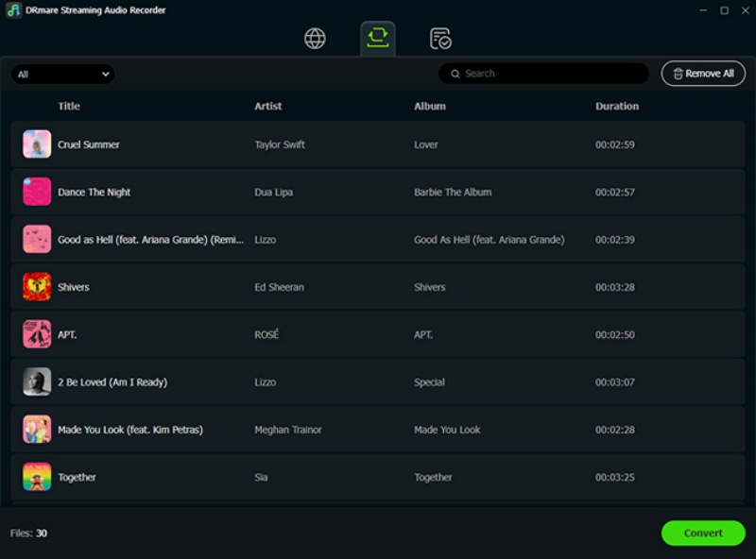The width and height of the screenshot is (756, 559).
Task: Click the green Convert button
Action: pyautogui.click(x=702, y=533)
